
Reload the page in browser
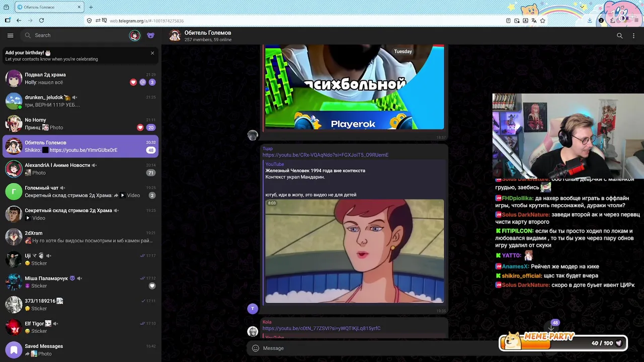tap(41, 21)
